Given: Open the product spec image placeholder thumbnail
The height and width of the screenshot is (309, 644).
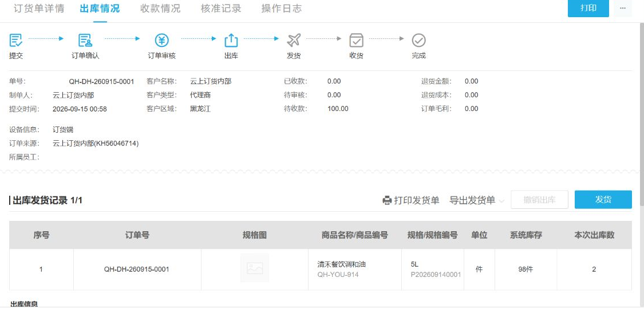Looking at the screenshot, I should click(255, 268).
